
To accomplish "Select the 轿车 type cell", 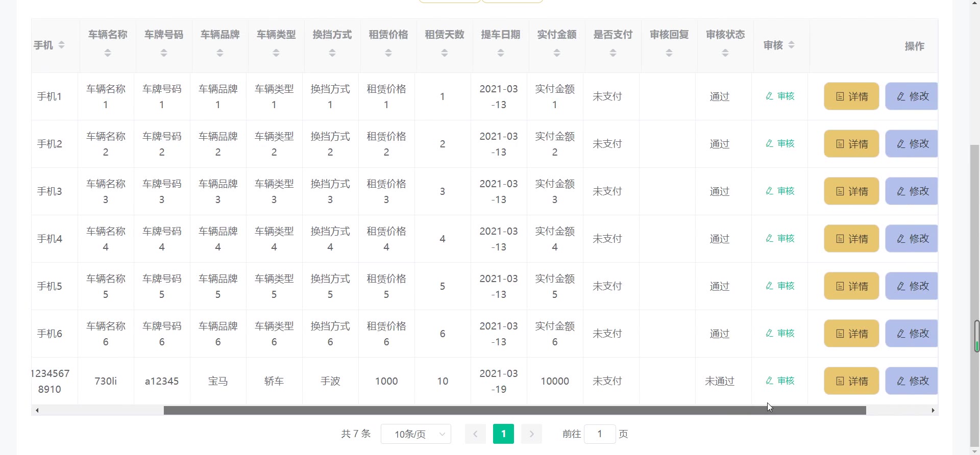I will (274, 381).
